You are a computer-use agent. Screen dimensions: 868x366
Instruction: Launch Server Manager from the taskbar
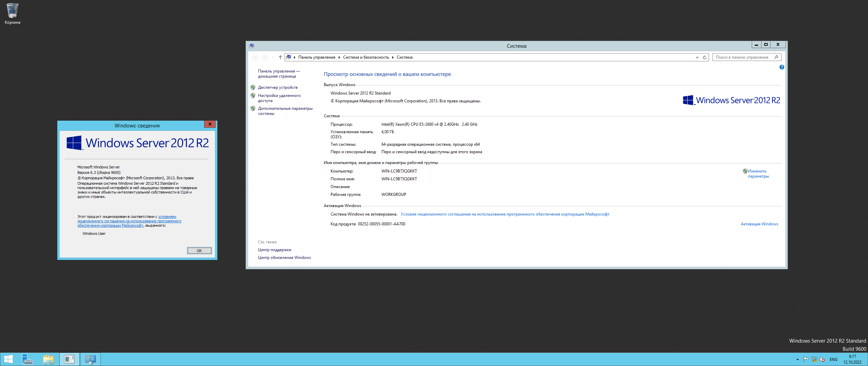(x=27, y=359)
